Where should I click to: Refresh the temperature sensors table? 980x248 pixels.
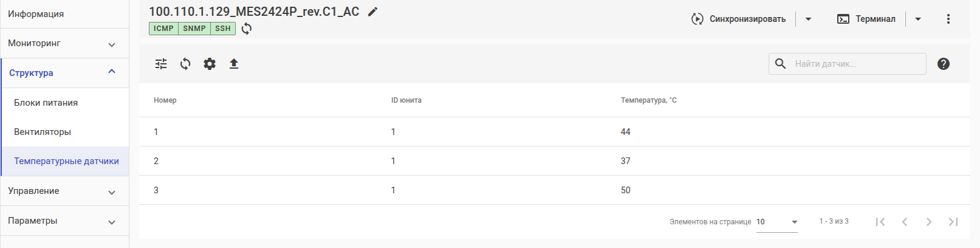185,64
